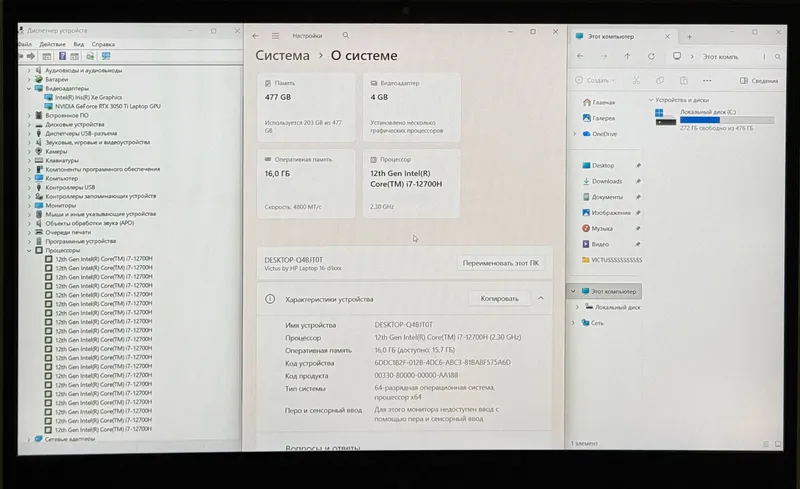Unpin Desktop via its pin icon
Screen dimensions: 800x489
pos(638,165)
